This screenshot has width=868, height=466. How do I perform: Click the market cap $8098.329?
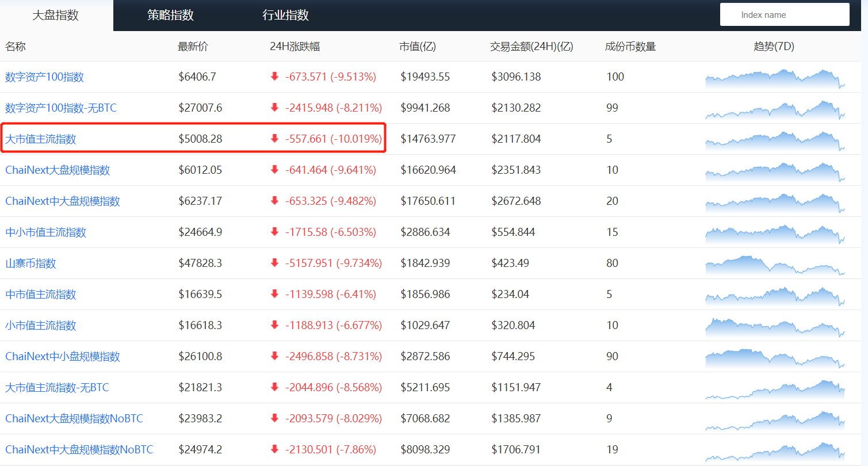425,450
